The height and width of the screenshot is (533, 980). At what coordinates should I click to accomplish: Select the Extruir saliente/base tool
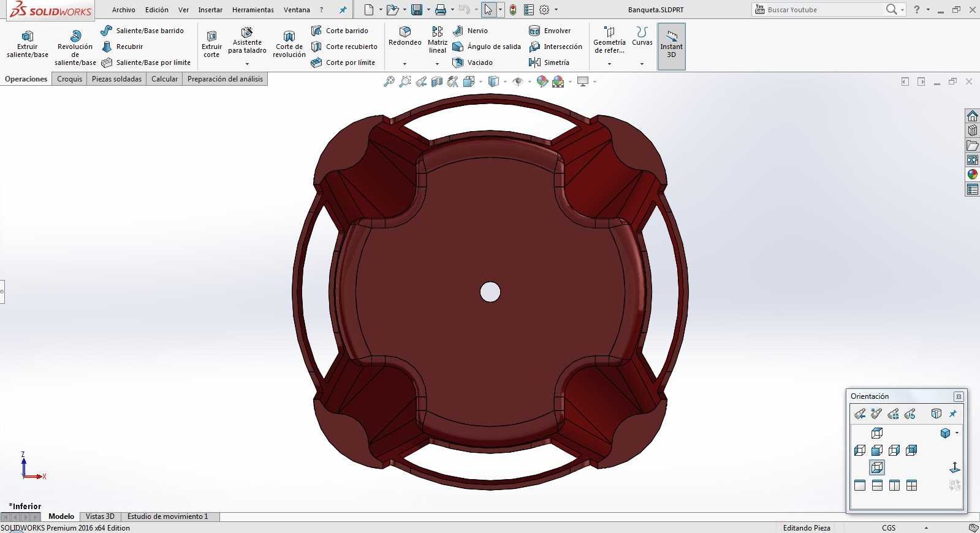pyautogui.click(x=28, y=44)
